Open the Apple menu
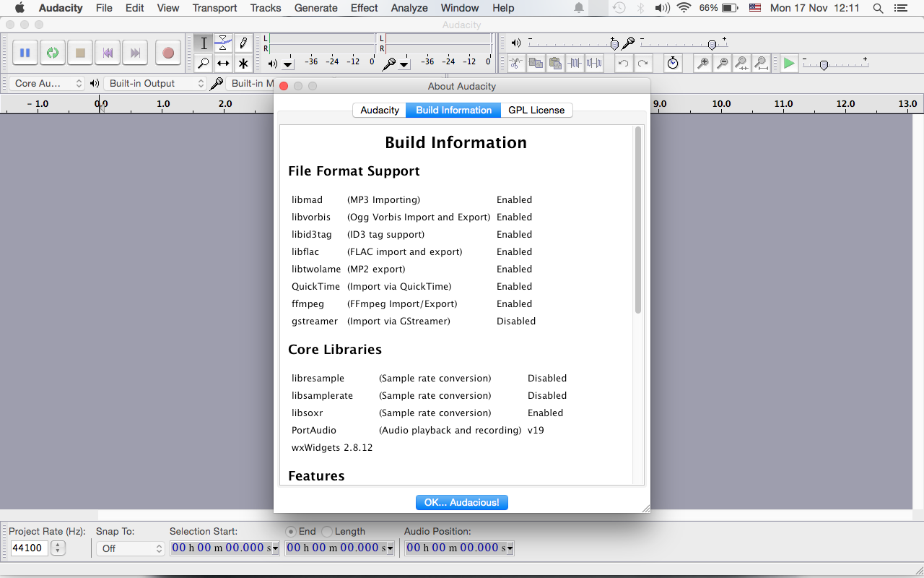Viewport: 924px width, 578px height. pos(19,8)
